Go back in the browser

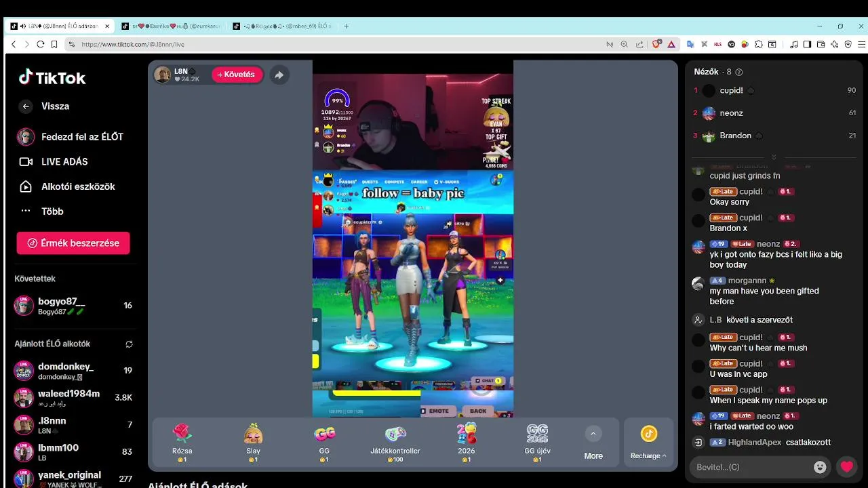pyautogui.click(x=14, y=44)
